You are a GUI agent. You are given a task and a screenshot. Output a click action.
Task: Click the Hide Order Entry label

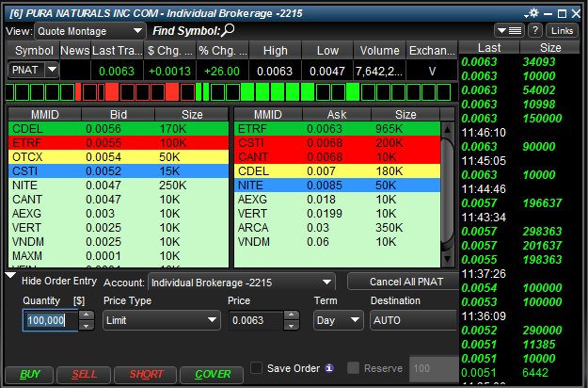point(59,281)
